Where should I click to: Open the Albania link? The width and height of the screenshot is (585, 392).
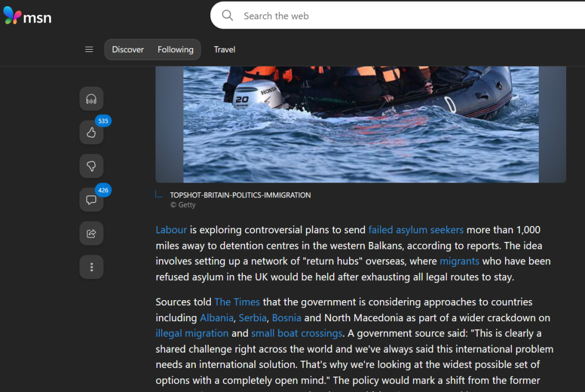click(x=217, y=317)
